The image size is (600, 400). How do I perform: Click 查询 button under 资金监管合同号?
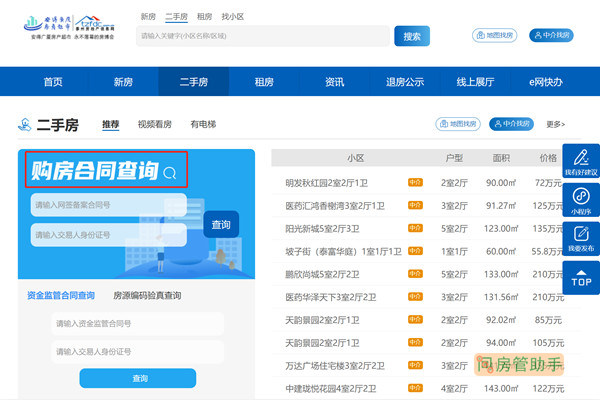point(138,378)
